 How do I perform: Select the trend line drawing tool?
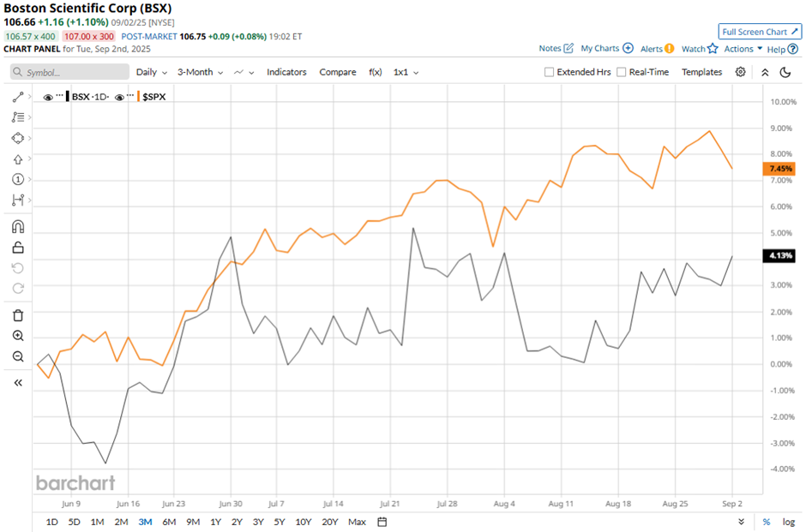click(x=18, y=97)
